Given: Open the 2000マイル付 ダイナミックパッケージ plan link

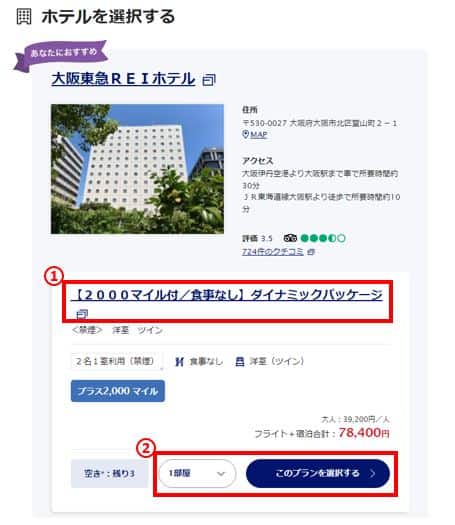Looking at the screenshot, I should (227, 295).
